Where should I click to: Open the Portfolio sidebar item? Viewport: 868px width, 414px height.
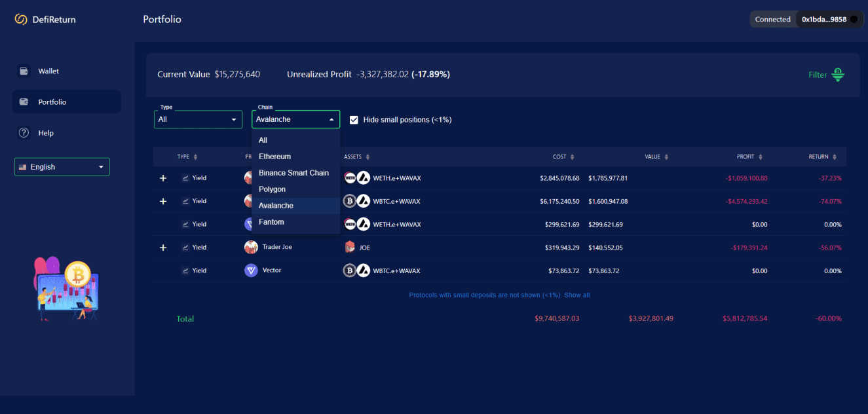click(66, 102)
